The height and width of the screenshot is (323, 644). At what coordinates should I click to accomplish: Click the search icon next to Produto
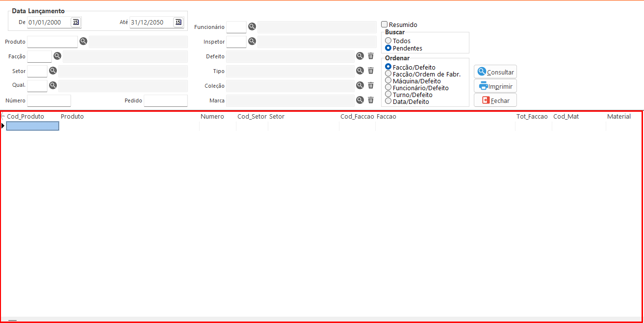tap(83, 42)
